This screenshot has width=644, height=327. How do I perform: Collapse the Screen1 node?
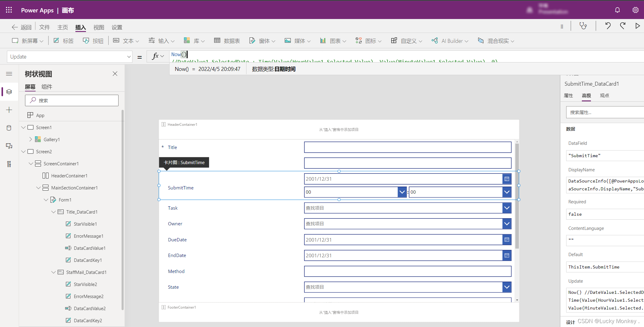pos(23,127)
